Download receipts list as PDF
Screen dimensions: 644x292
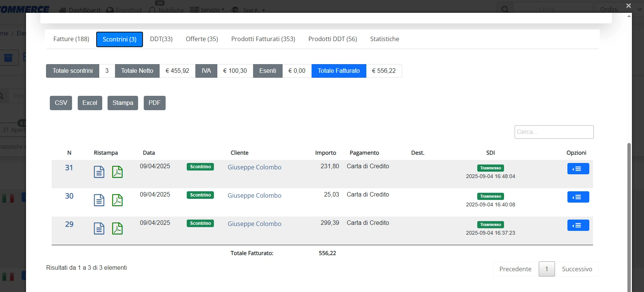154,103
